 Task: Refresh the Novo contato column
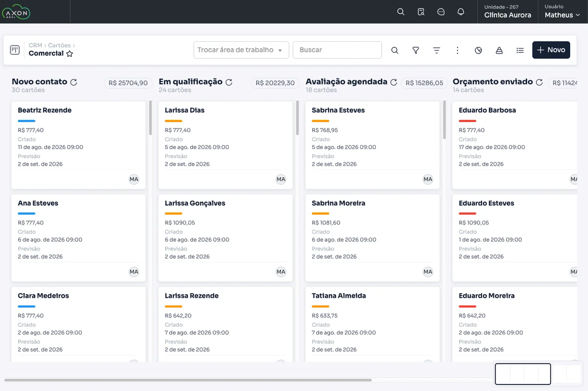coord(73,82)
